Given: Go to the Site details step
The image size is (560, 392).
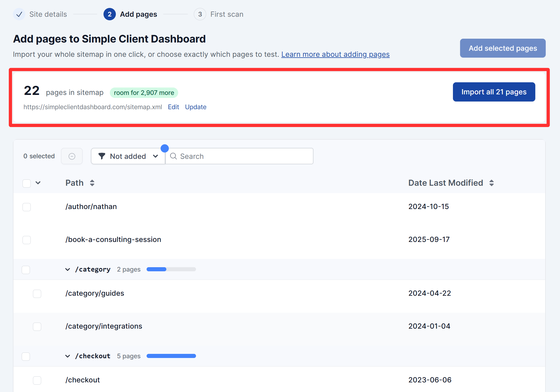Looking at the screenshot, I should 48,14.
